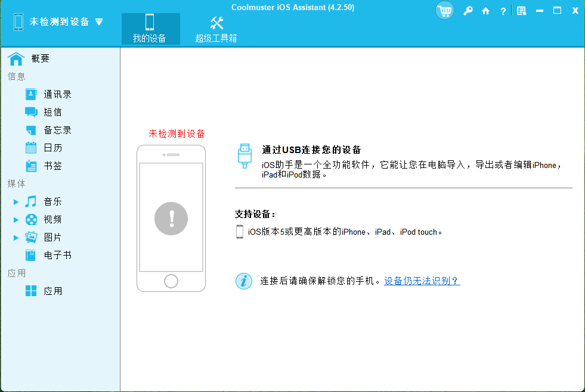Click the 图片 photos icon
The image size is (585, 392).
click(x=32, y=237)
